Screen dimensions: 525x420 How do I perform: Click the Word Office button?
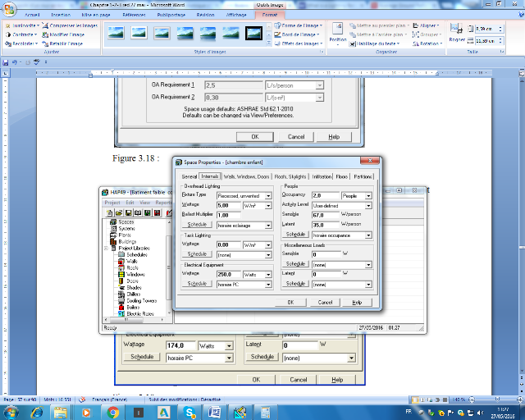coord(8,8)
